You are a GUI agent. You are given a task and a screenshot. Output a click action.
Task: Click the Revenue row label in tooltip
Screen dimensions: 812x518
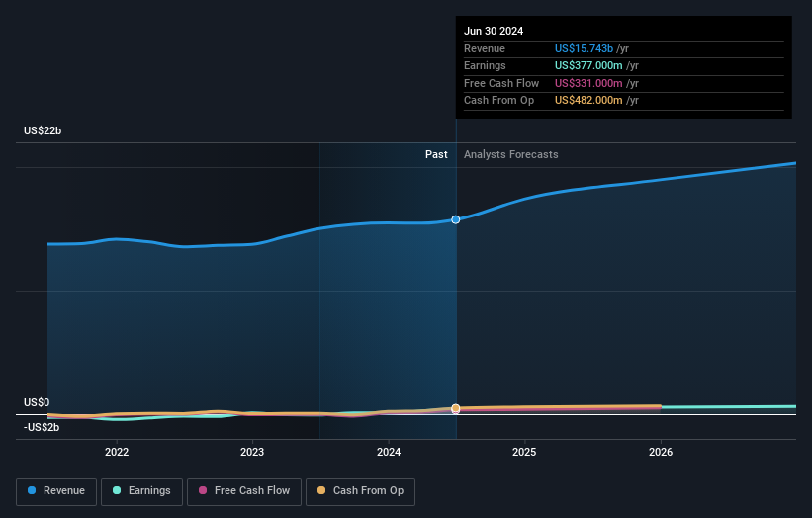point(485,48)
